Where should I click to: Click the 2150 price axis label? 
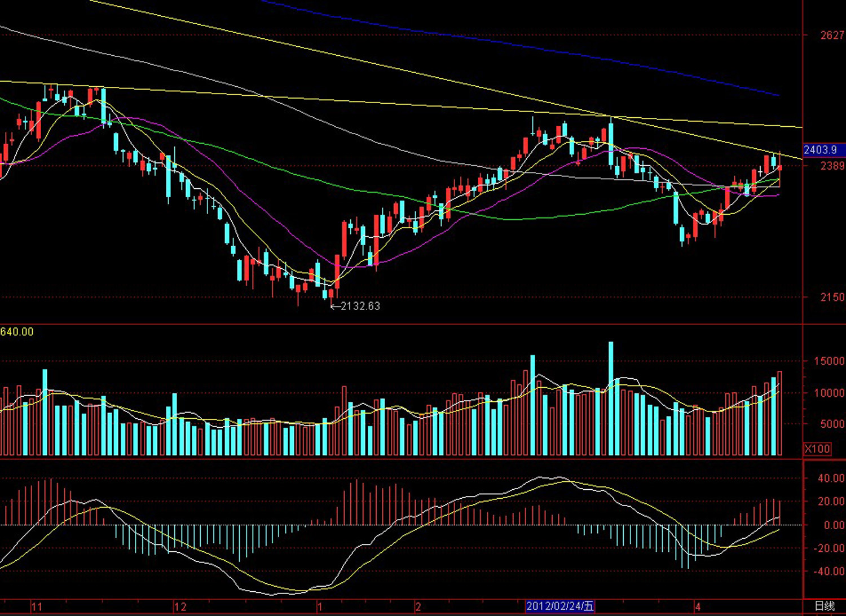point(832,297)
